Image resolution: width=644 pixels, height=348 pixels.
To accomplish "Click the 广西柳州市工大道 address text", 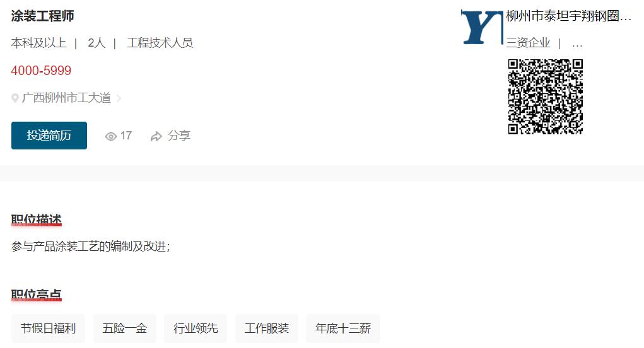I will (66, 98).
